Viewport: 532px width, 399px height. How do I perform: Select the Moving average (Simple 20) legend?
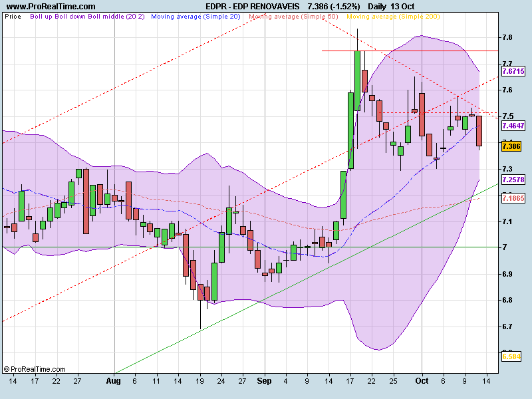196,17
